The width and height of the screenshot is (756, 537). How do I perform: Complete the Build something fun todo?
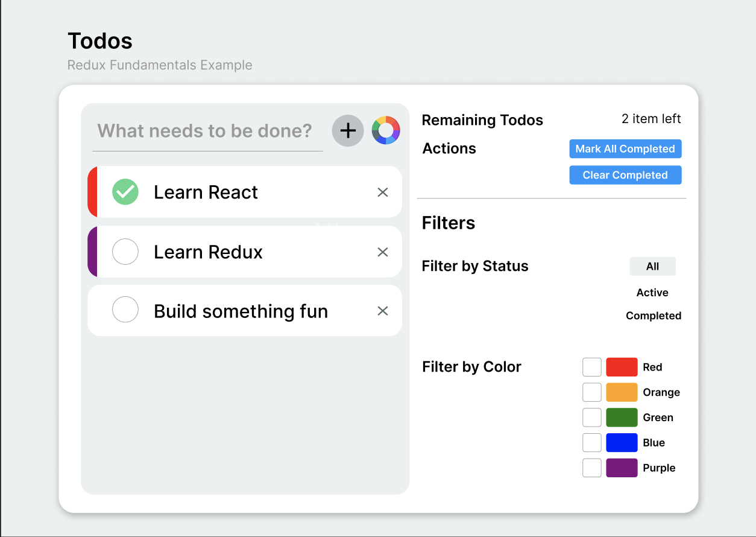click(x=125, y=310)
